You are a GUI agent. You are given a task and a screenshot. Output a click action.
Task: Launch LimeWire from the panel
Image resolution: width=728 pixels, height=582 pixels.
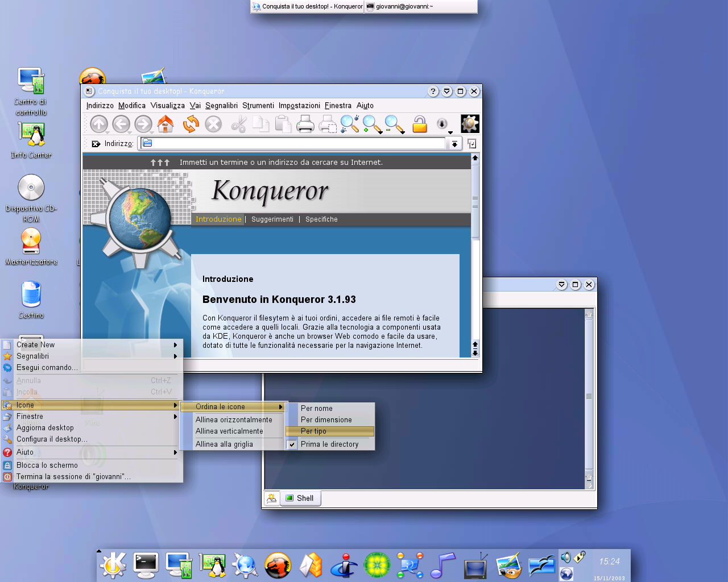pyautogui.click(x=377, y=565)
